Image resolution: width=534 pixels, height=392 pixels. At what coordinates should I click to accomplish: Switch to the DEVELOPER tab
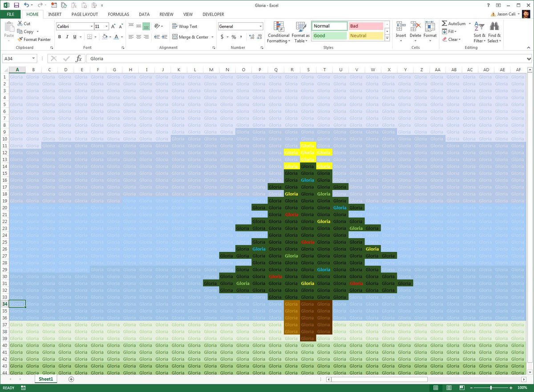tap(213, 14)
